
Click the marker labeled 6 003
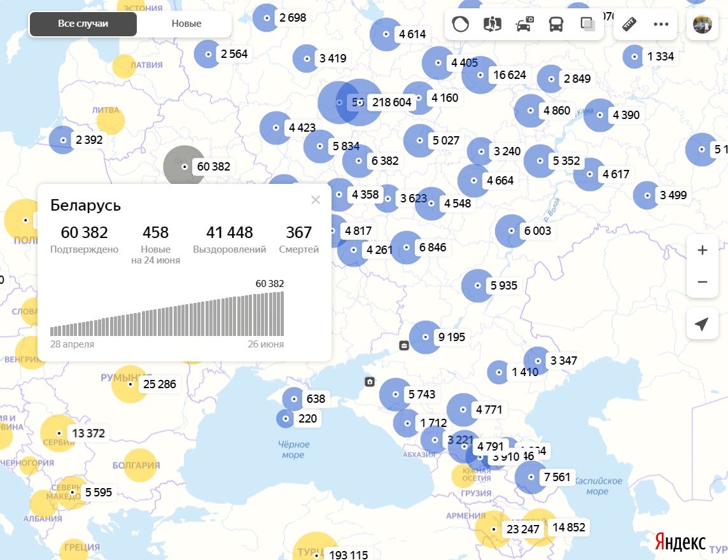point(511,231)
